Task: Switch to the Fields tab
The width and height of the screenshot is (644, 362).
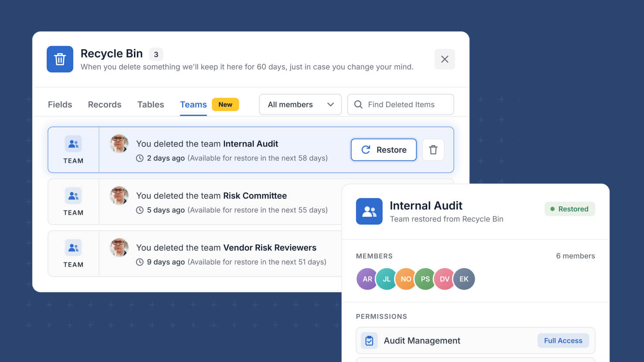Action: tap(60, 105)
